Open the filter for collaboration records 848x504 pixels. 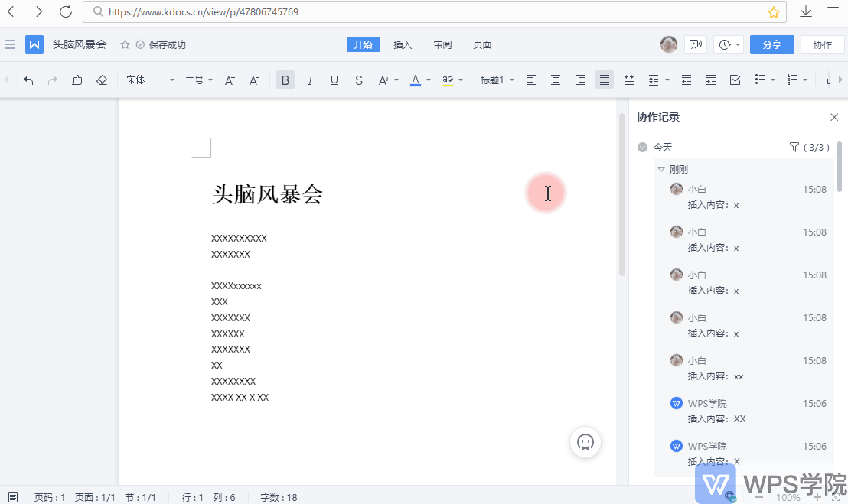(x=794, y=147)
